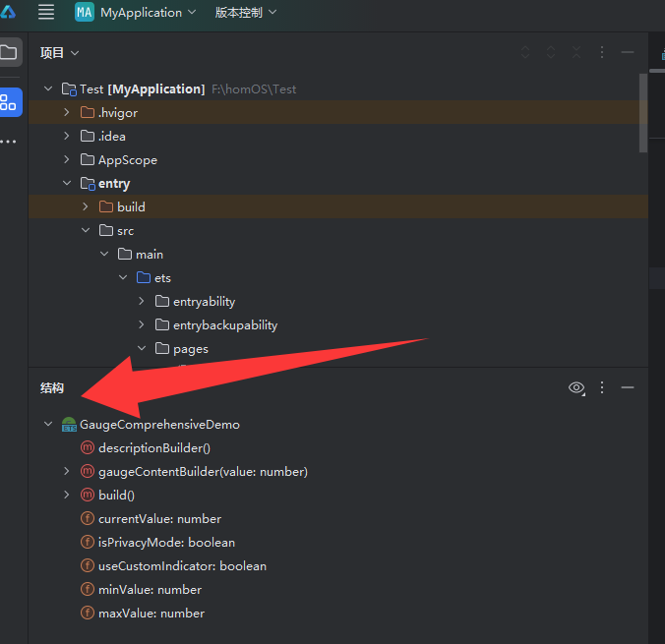Select useCustomIndicator: boolean field
The height and width of the screenshot is (644, 665).
[x=182, y=566]
